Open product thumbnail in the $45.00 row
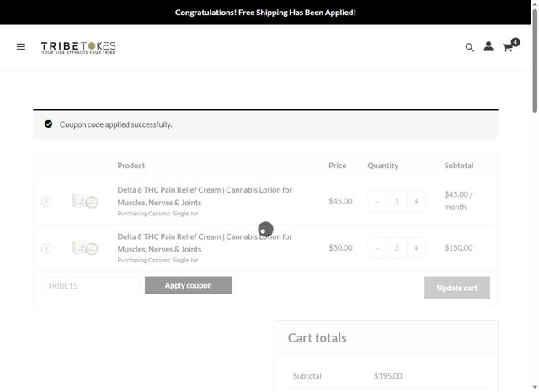The width and height of the screenshot is (539, 392). [x=84, y=201]
